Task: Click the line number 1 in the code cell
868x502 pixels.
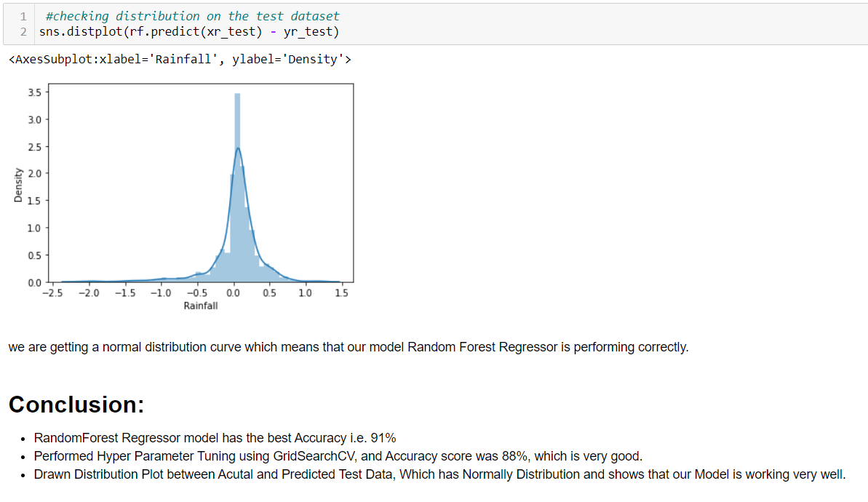Action: point(25,15)
